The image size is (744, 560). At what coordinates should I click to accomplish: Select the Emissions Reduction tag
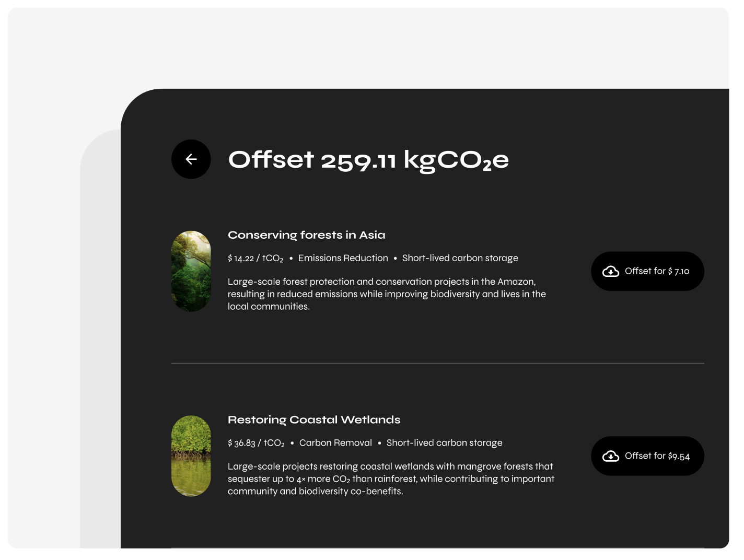coord(343,258)
